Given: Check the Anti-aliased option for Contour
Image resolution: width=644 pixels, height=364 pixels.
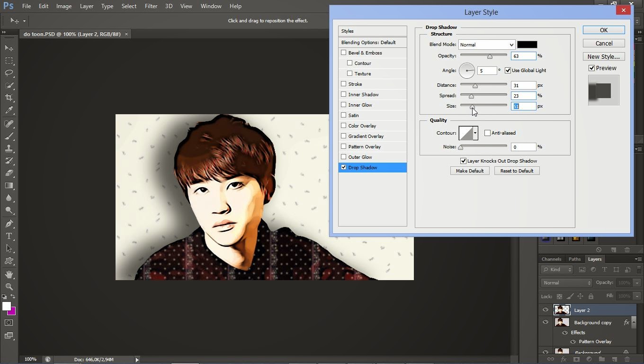Looking at the screenshot, I should coord(488,133).
